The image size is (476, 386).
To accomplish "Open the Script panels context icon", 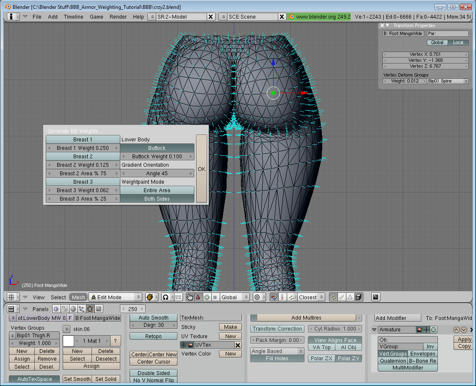I will click(x=65, y=309).
